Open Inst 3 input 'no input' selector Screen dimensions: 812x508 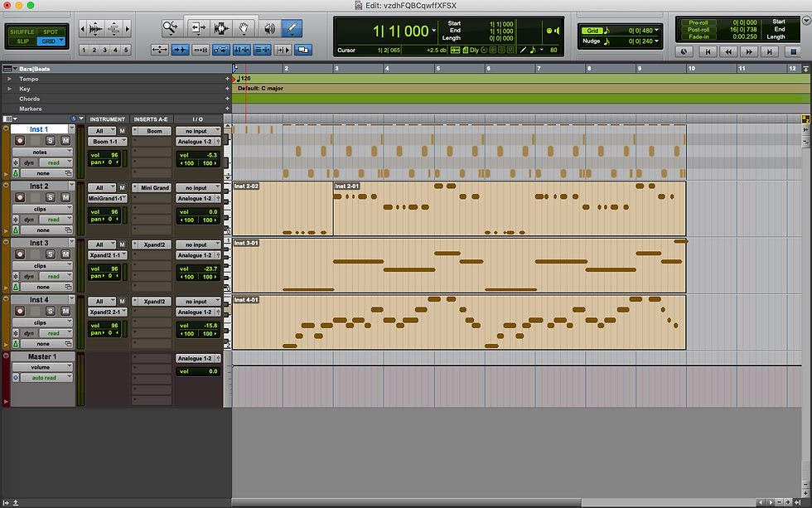[198, 244]
